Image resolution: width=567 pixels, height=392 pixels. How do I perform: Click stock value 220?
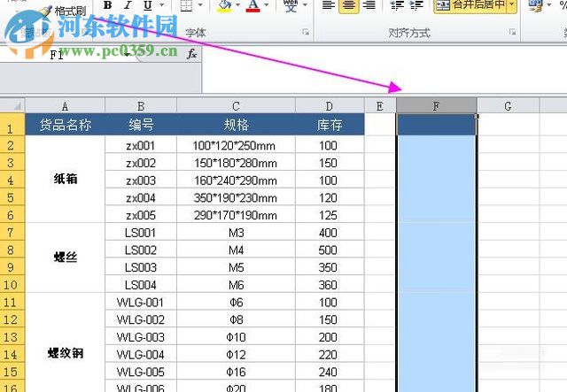pyautogui.click(x=330, y=355)
